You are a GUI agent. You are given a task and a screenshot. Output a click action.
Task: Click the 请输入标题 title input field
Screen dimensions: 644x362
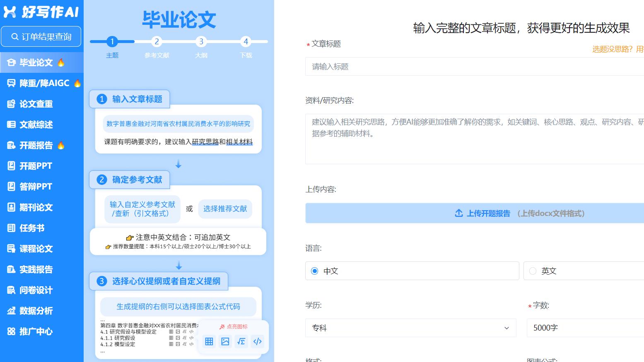[472, 67]
